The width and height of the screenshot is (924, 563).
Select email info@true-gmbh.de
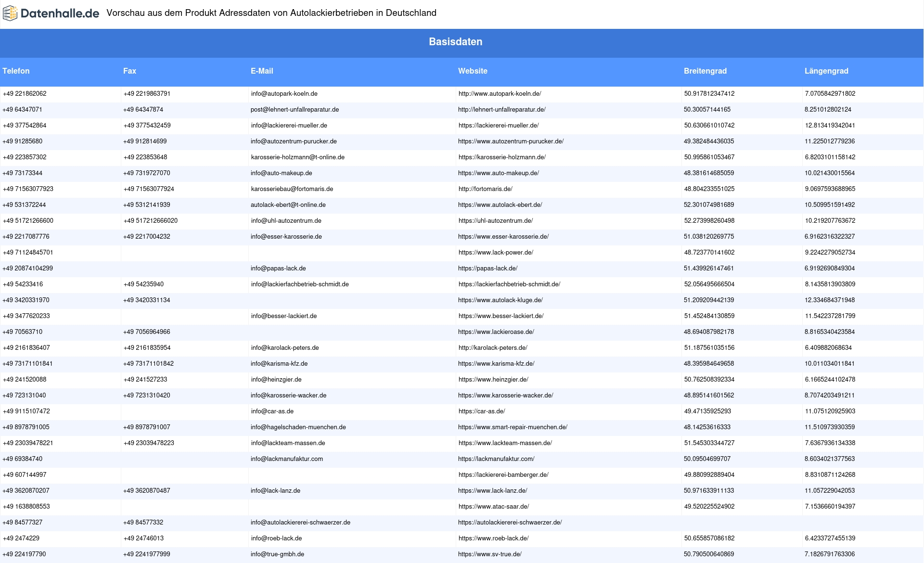(277, 554)
